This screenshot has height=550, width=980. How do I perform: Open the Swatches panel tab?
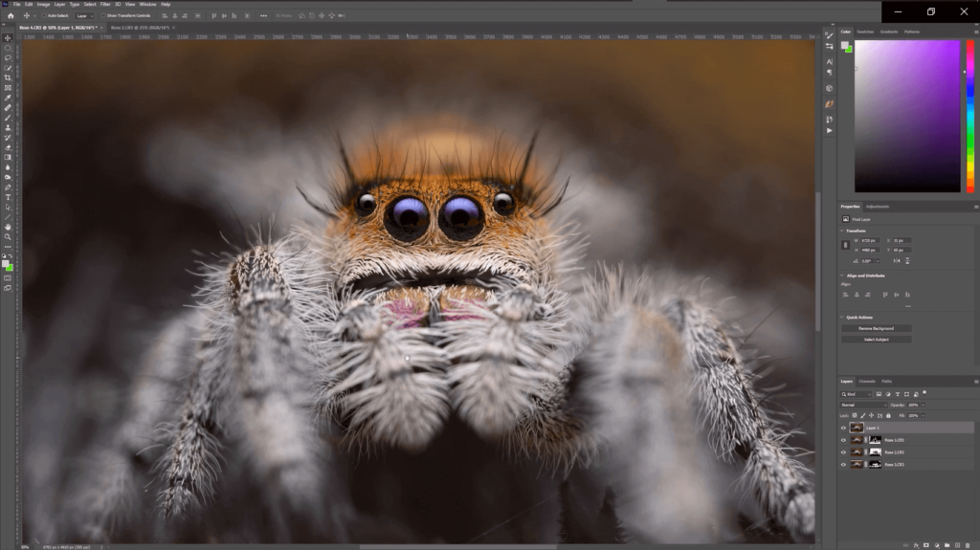[865, 32]
